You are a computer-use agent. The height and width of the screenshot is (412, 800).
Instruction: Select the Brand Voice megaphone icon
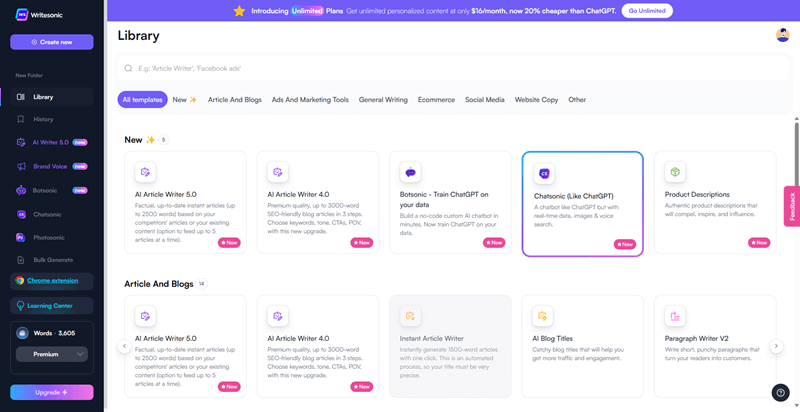20,166
